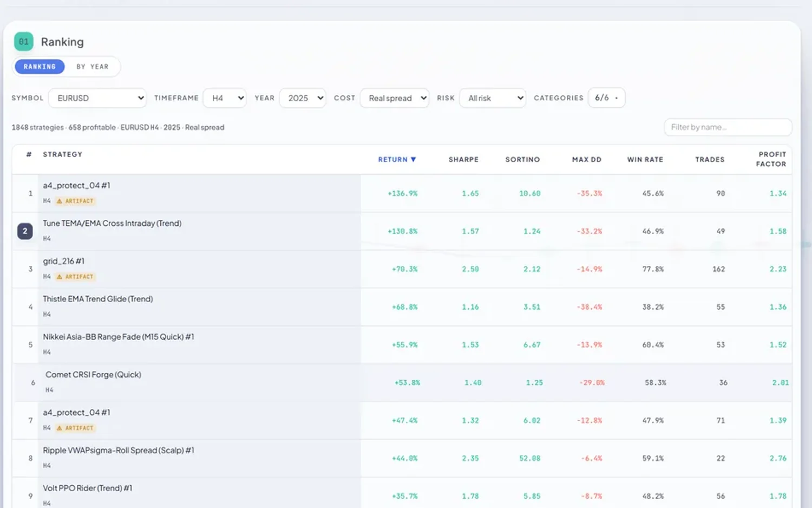
Task: Click the -35.3% max drawdown value
Action: pos(589,193)
